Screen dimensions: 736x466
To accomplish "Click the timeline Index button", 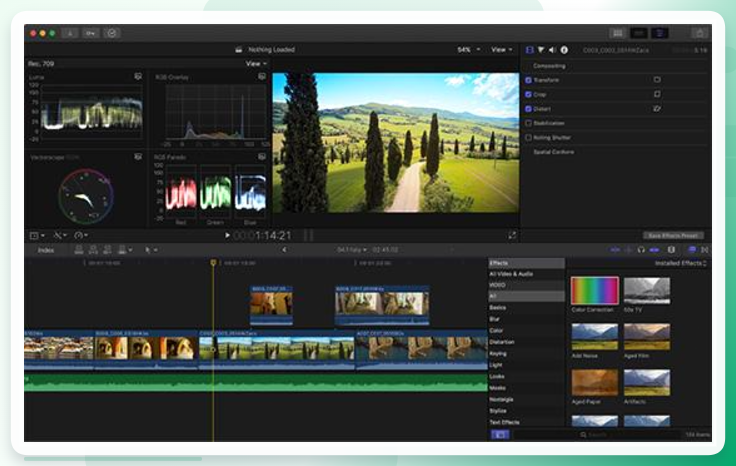I will pyautogui.click(x=46, y=250).
